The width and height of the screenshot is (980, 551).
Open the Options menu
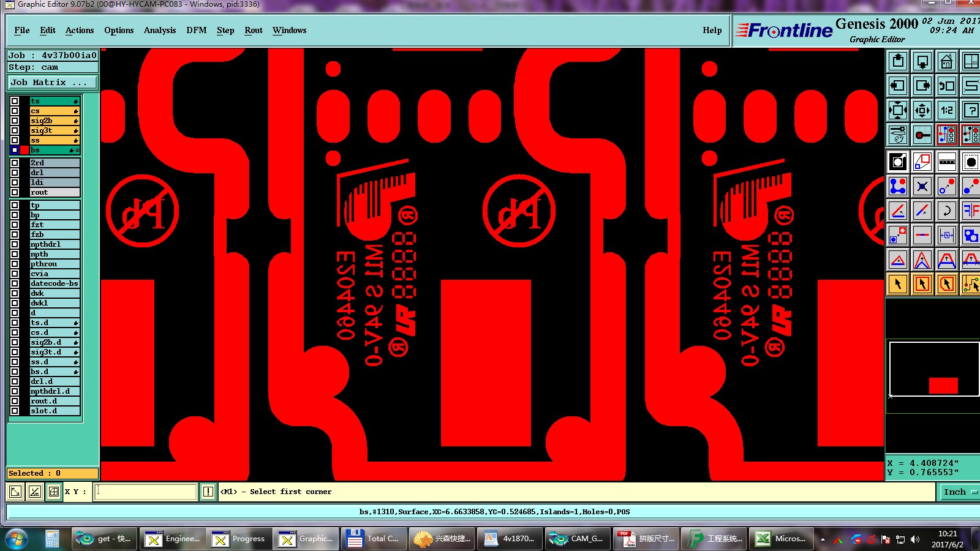pos(119,30)
